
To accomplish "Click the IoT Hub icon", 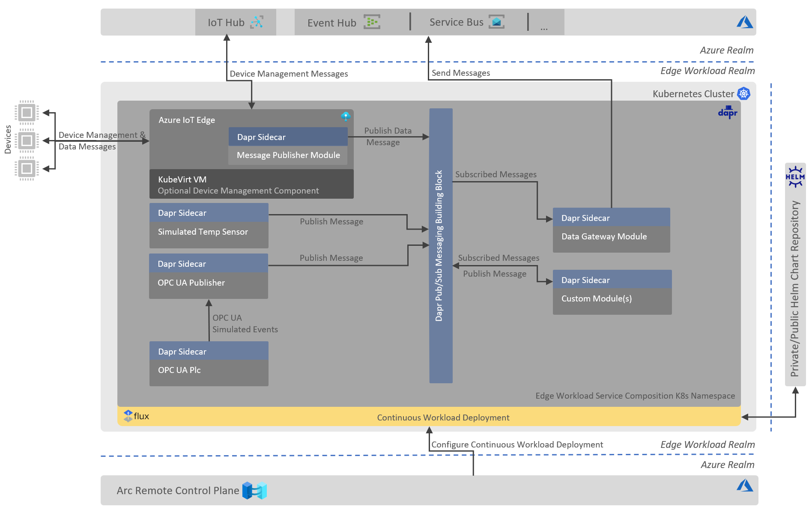I will tap(257, 22).
